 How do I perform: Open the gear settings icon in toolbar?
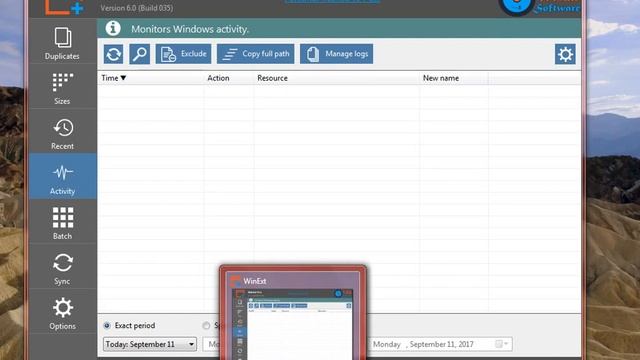[x=565, y=54]
